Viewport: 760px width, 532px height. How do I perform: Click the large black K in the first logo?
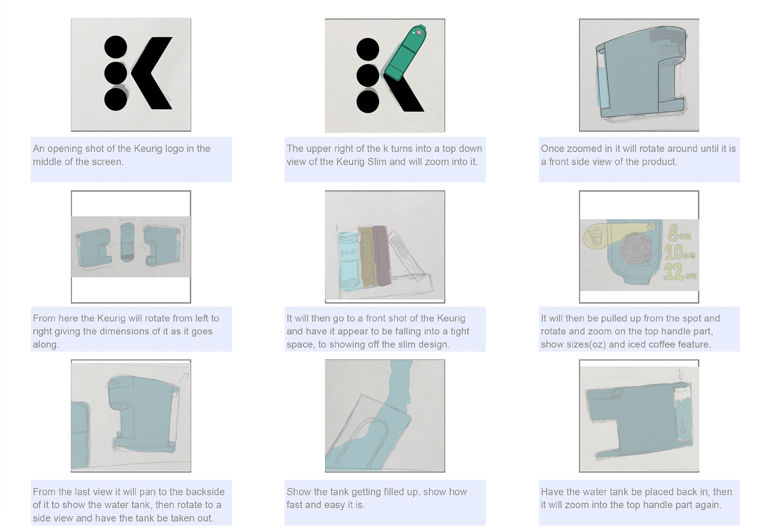coord(152,73)
